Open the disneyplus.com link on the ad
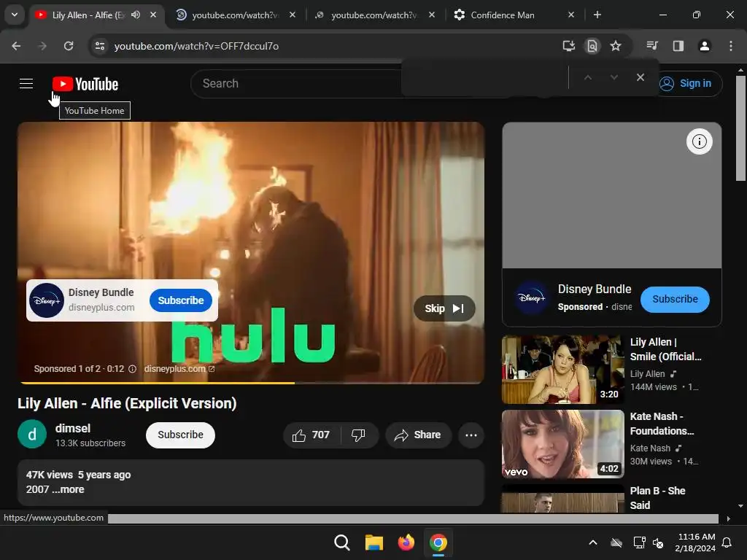747x560 pixels. (x=179, y=369)
